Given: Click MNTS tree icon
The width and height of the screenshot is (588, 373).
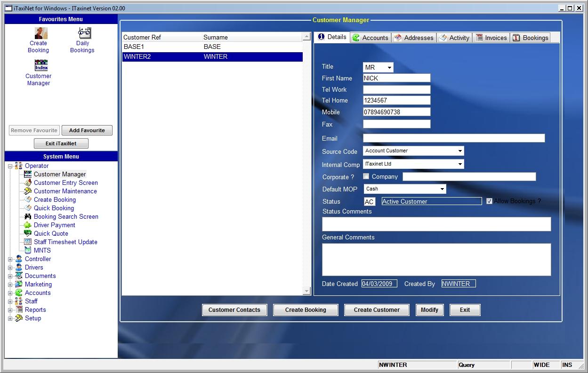Looking at the screenshot, I should click(28, 251).
